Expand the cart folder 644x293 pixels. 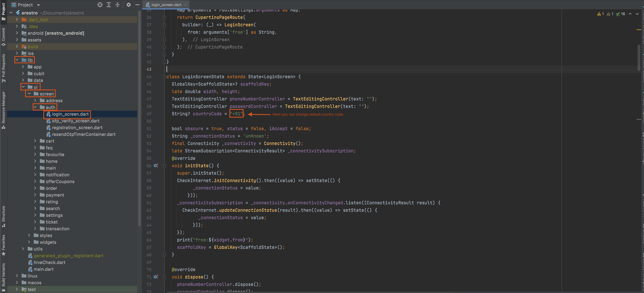click(x=35, y=141)
